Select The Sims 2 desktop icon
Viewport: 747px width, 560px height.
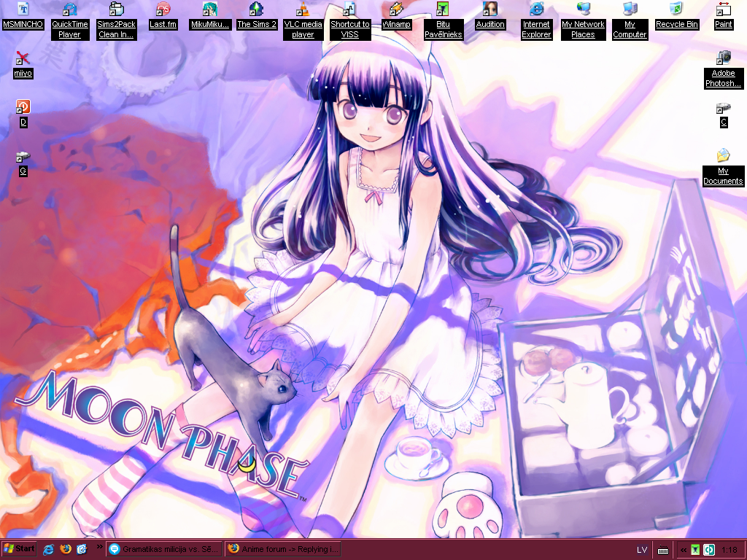[256, 16]
